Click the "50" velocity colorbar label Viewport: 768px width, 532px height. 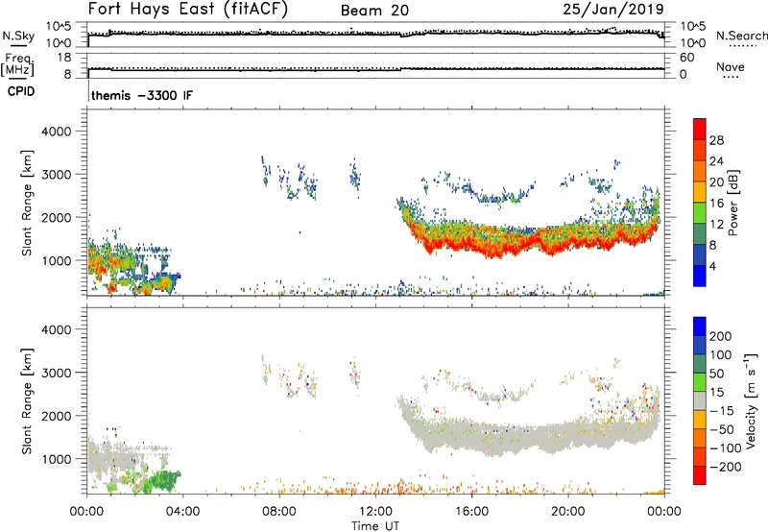coord(716,374)
